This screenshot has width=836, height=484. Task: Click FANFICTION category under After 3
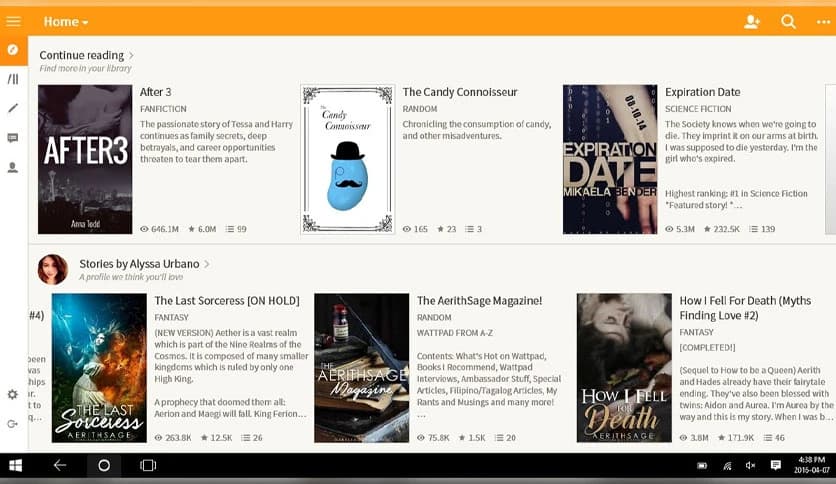click(x=163, y=109)
